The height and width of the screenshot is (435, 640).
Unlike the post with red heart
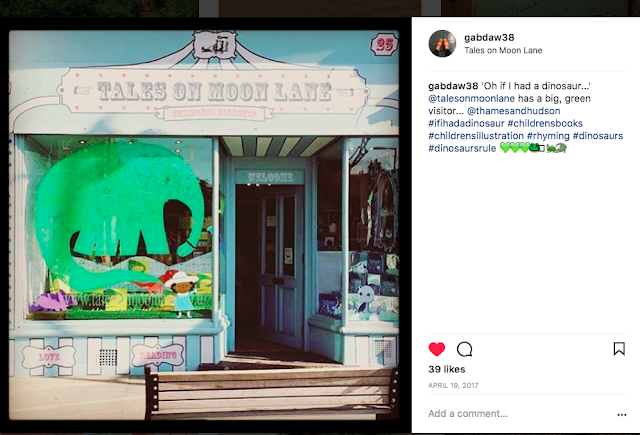pyautogui.click(x=437, y=349)
